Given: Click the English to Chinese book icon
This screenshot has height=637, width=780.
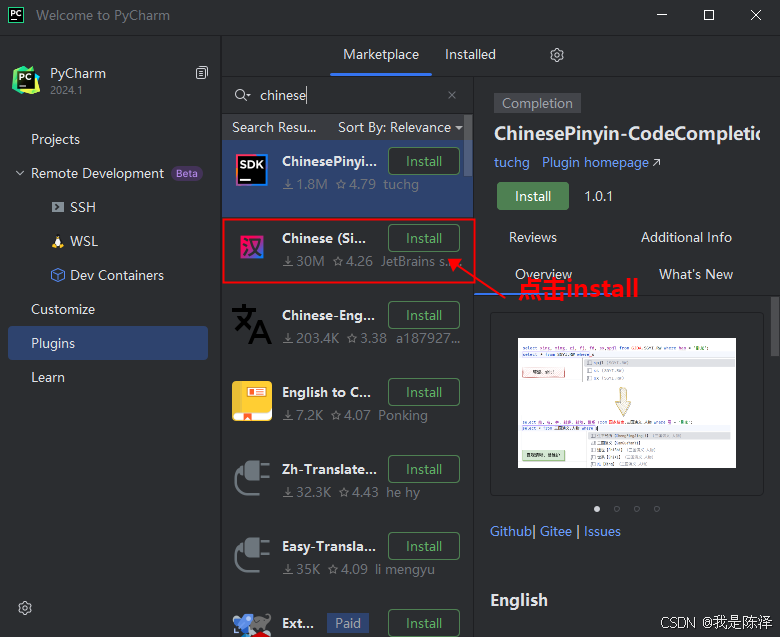Looking at the screenshot, I should click(x=252, y=401).
